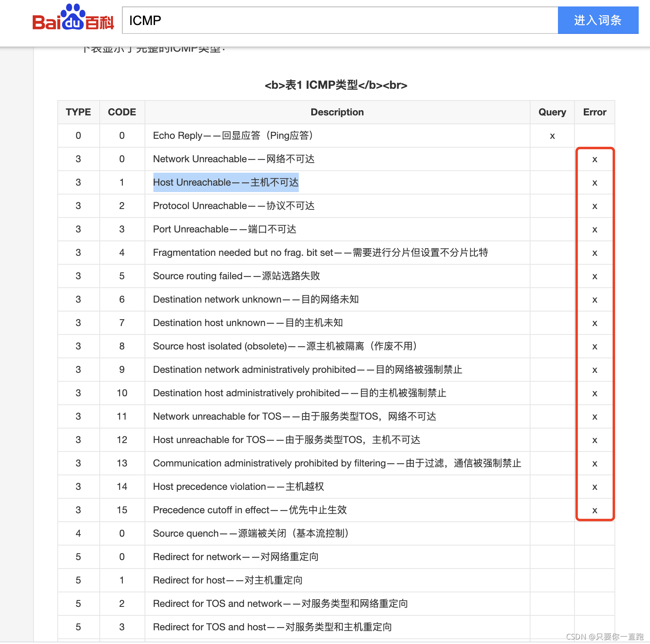Click 'Communication administratively prohibited by filtering' cell
This screenshot has height=644, width=650.
[337, 463]
